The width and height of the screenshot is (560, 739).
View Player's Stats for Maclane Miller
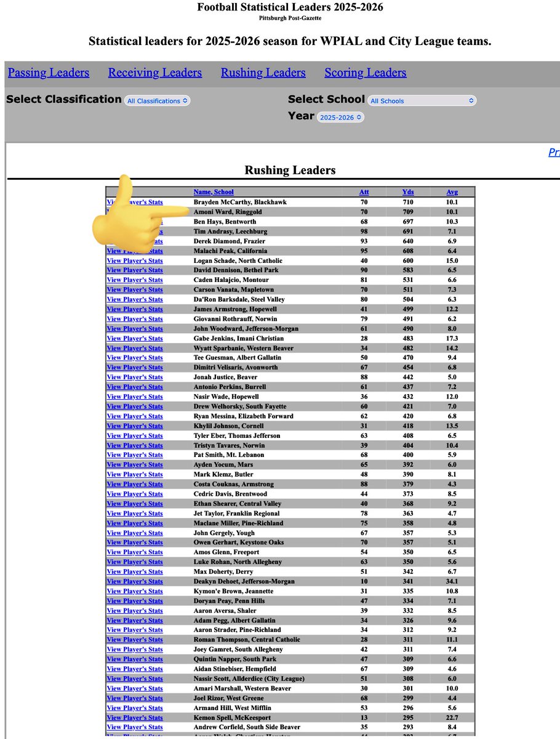135,523
